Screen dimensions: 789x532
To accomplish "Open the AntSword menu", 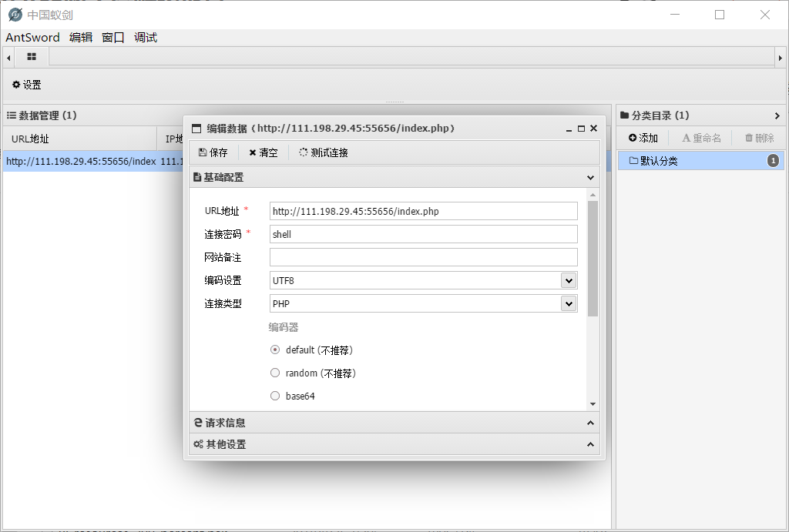I will point(32,37).
